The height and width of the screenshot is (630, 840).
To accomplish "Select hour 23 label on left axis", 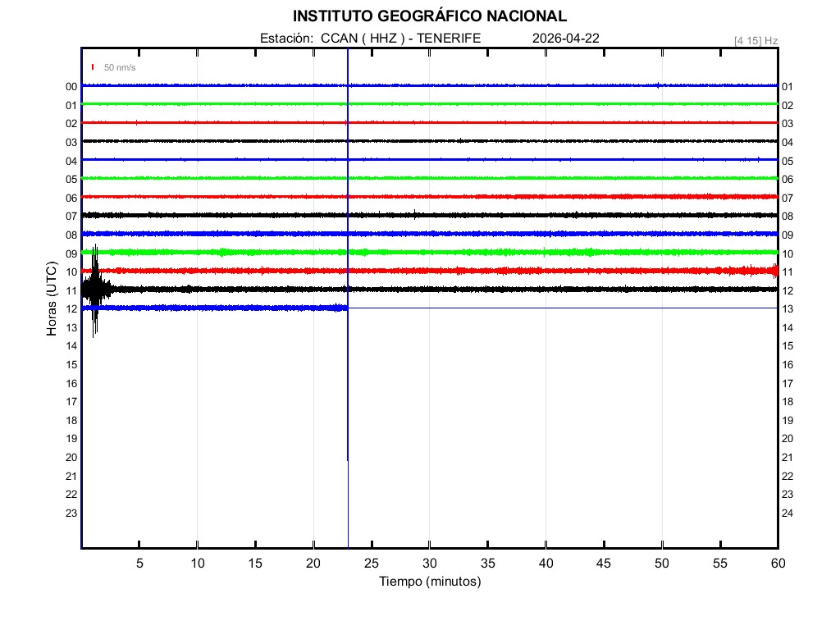I will [71, 513].
